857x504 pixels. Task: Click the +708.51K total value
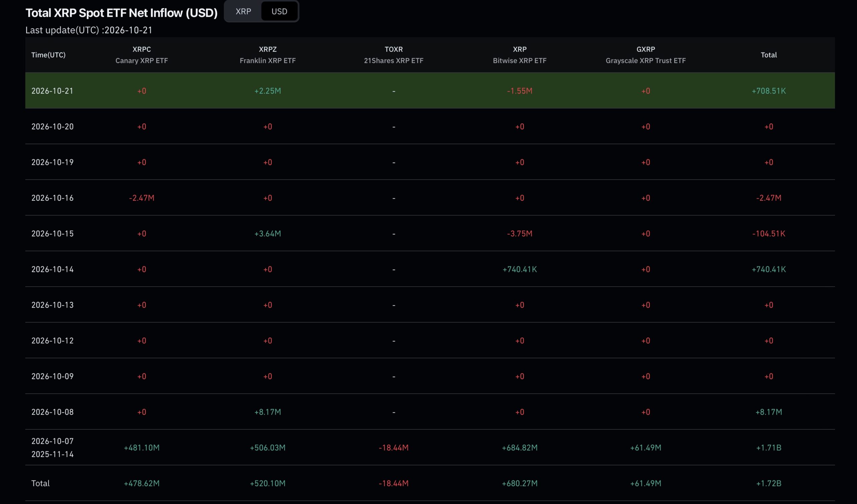(x=769, y=91)
